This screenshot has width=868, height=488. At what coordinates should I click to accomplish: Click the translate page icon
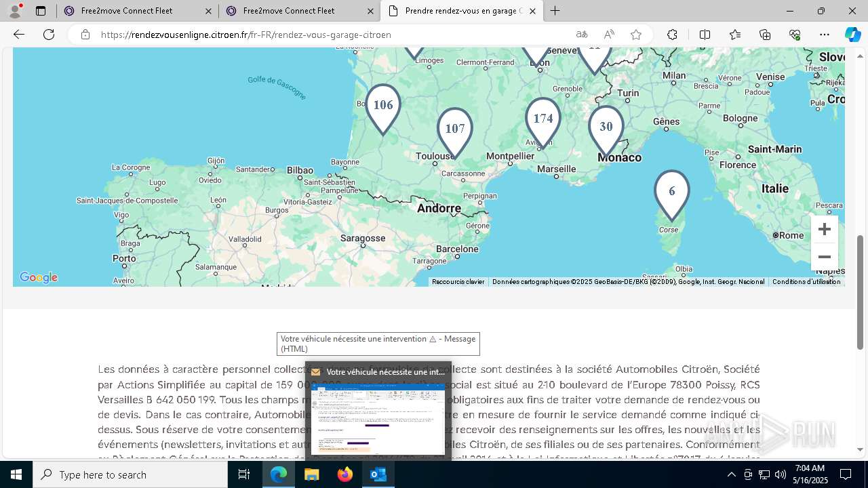[x=582, y=35]
